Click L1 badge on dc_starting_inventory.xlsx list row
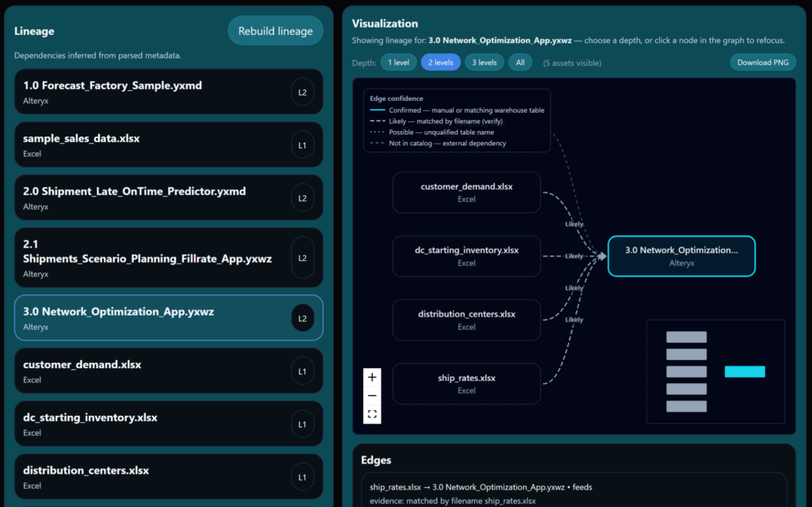The image size is (812, 507). click(x=302, y=424)
